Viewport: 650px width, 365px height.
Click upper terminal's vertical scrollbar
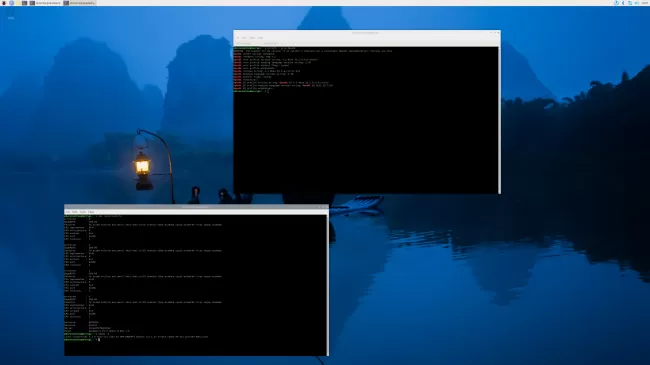pos(499,120)
